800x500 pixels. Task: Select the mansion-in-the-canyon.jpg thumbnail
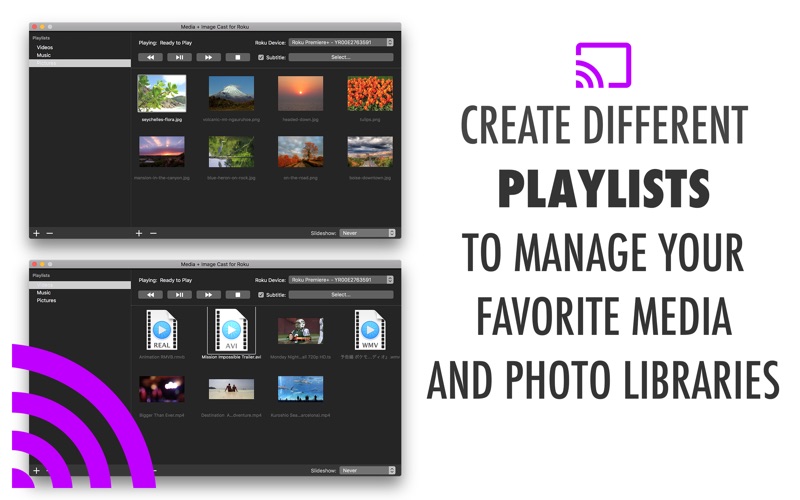[162, 152]
